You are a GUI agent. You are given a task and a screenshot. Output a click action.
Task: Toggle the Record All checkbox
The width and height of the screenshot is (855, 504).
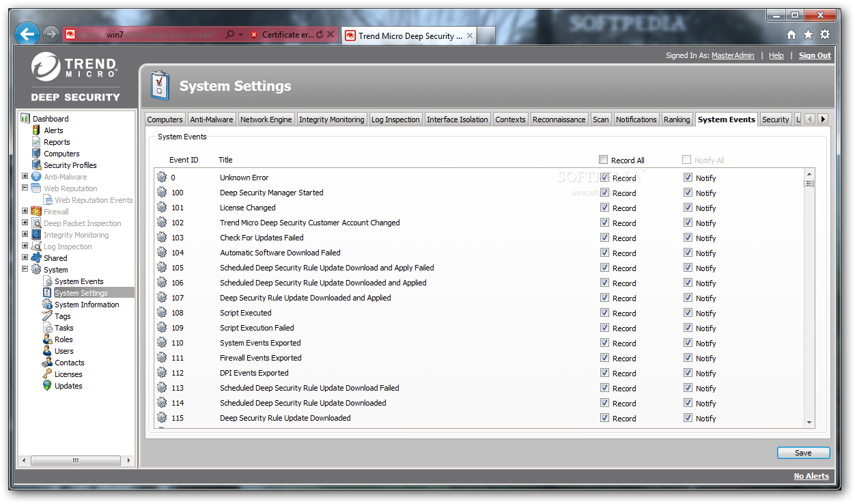click(x=603, y=160)
